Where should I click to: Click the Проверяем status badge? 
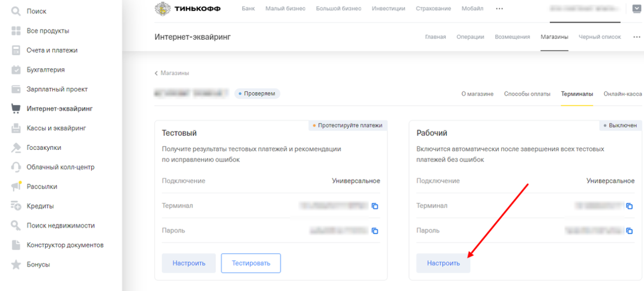point(257,93)
